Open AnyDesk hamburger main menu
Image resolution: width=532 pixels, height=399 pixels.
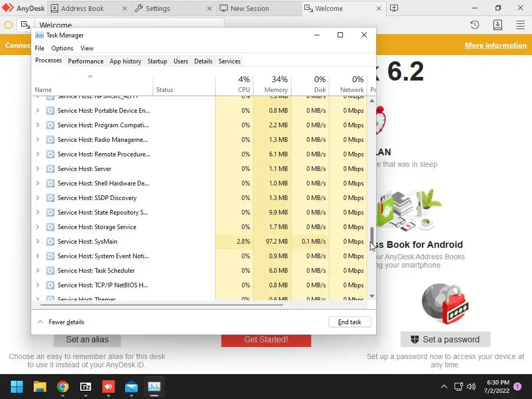pyautogui.click(x=521, y=25)
